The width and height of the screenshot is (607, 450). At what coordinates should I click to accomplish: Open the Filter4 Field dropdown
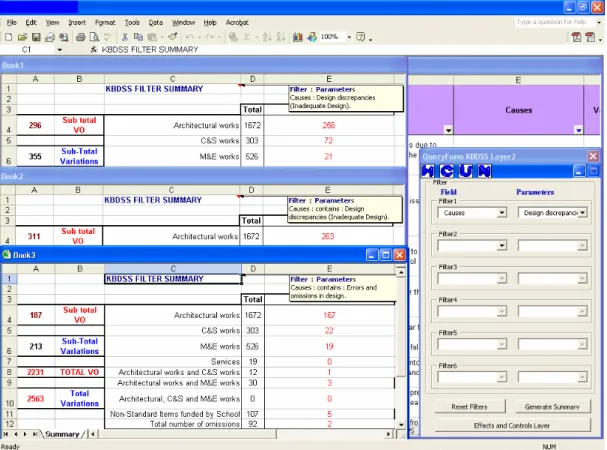pos(502,311)
